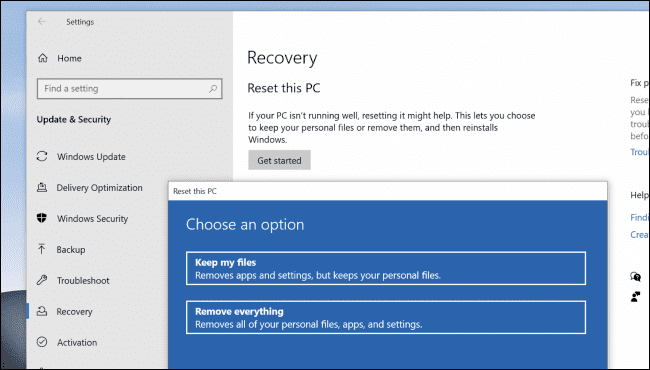This screenshot has width=650, height=370.
Task: Select Recovery in the sidebar
Action: click(x=75, y=312)
